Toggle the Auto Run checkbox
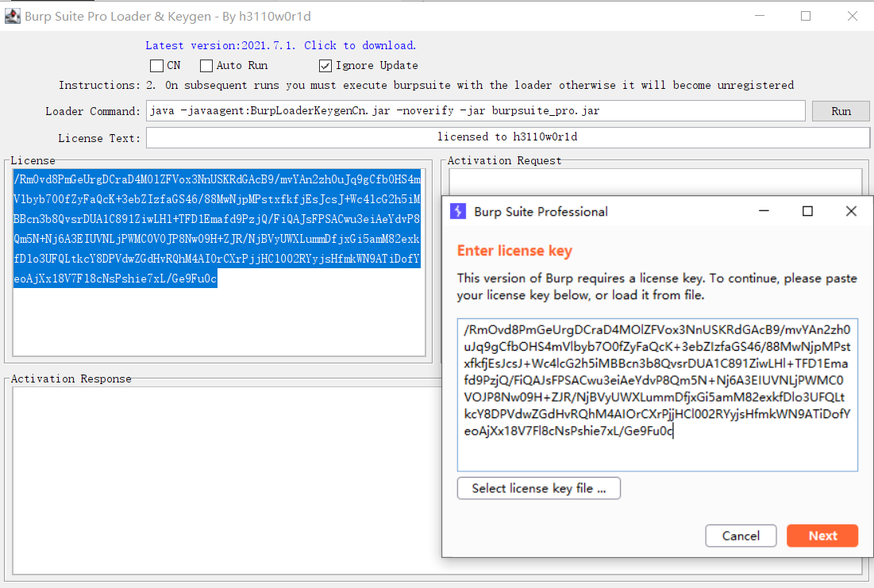Viewport: 874px width, 588px height. click(x=206, y=66)
